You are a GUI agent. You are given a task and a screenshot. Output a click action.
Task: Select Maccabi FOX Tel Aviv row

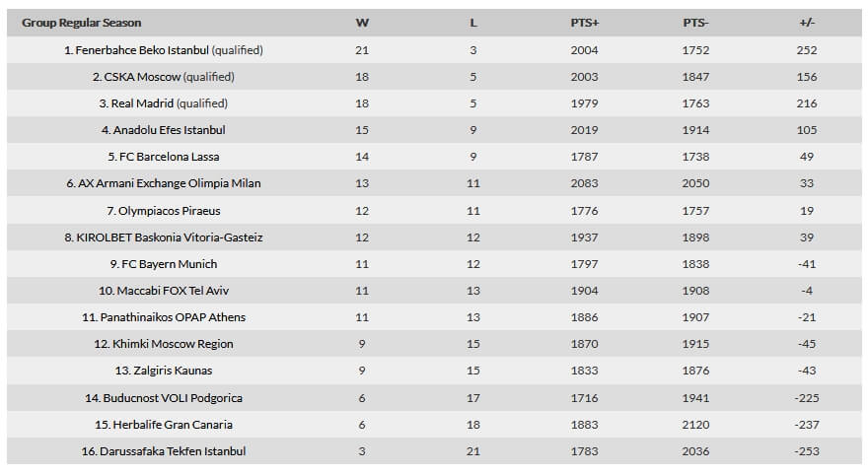(434, 291)
